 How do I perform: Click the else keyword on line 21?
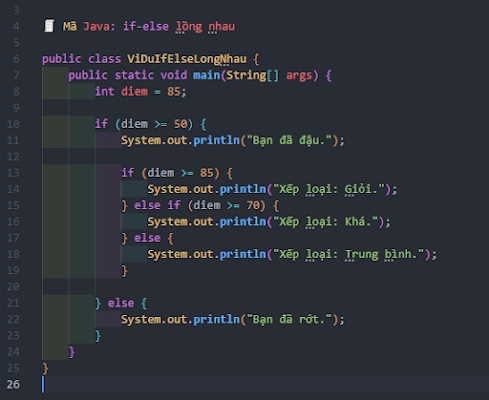pyautogui.click(x=121, y=303)
